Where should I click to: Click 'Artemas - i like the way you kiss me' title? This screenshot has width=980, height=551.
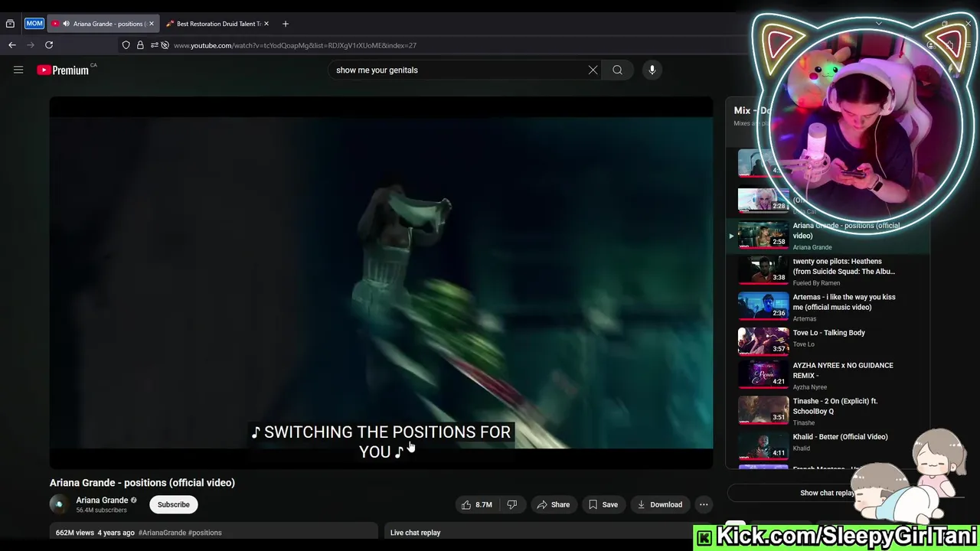844,302
